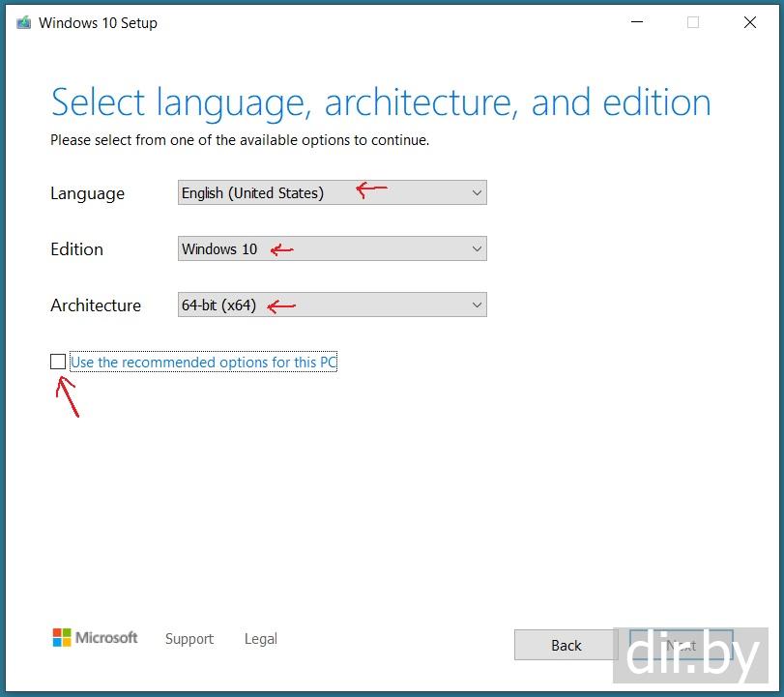Click the 'Select language, architecture, and edition' heading
The height and width of the screenshot is (697, 784).
381,102
